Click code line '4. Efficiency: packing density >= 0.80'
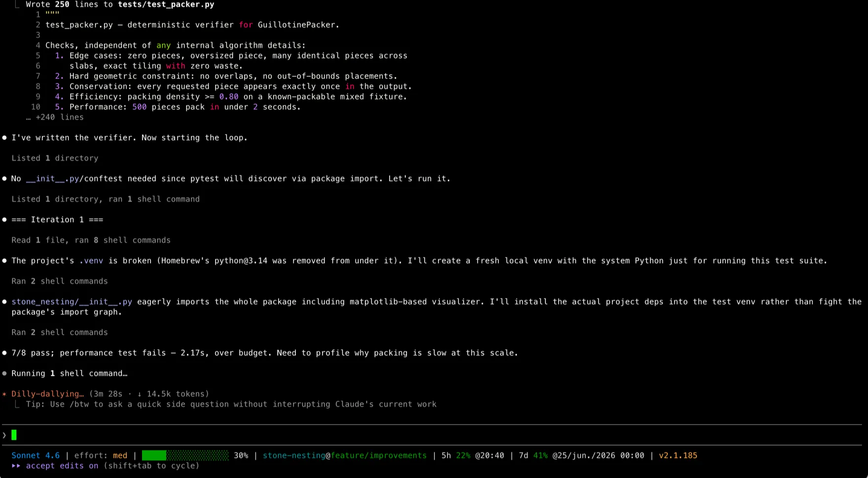 (231, 97)
